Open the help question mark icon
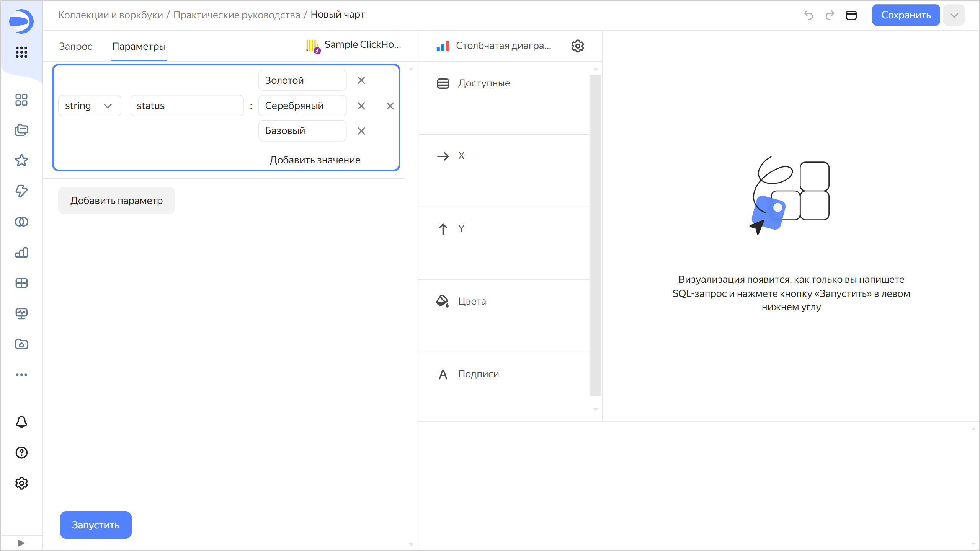Screen dimensions: 980x551 [21, 453]
